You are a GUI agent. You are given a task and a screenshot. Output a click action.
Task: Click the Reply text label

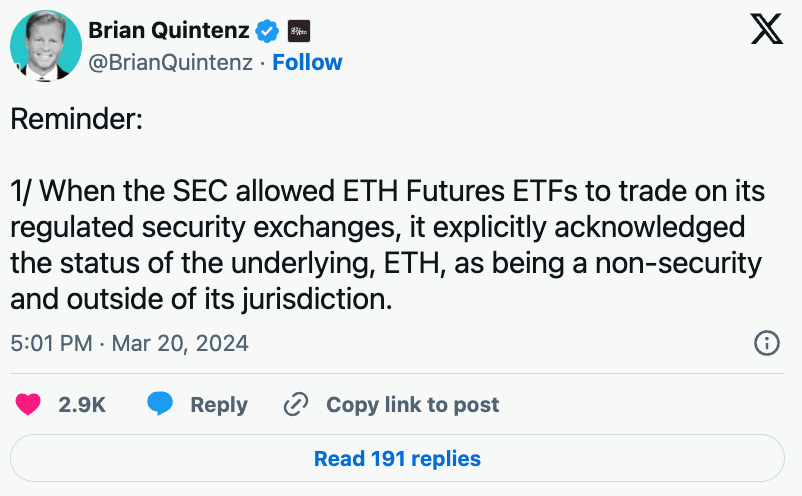(x=219, y=404)
